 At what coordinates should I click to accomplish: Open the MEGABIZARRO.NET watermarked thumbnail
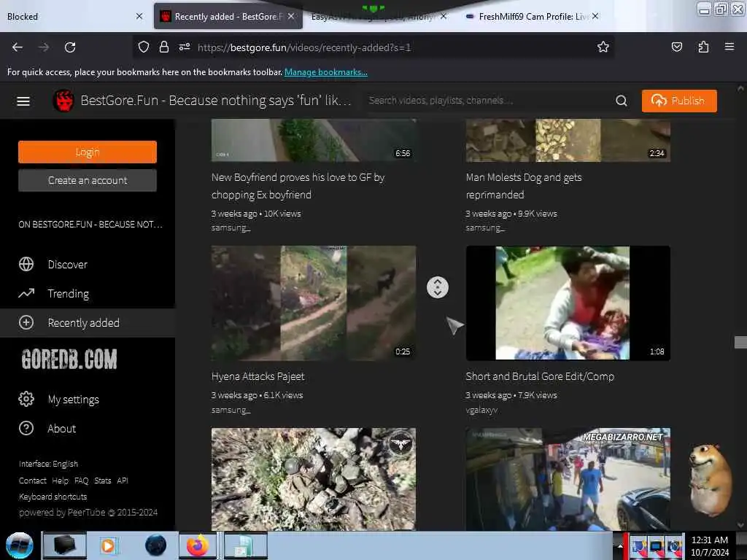click(x=568, y=479)
